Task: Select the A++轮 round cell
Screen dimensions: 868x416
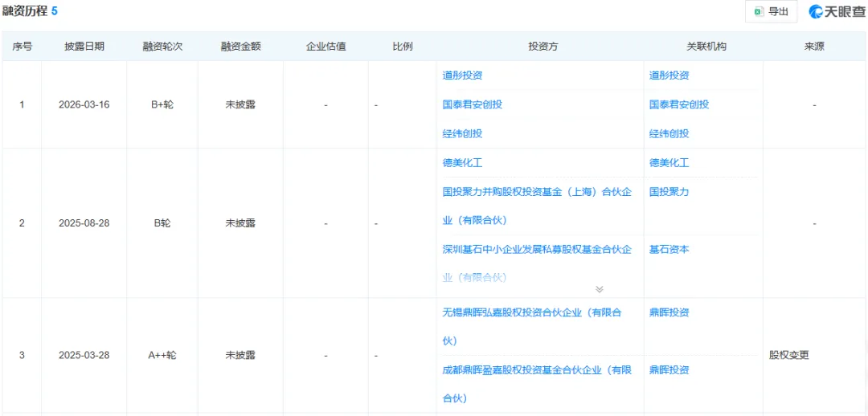Action: (162, 355)
